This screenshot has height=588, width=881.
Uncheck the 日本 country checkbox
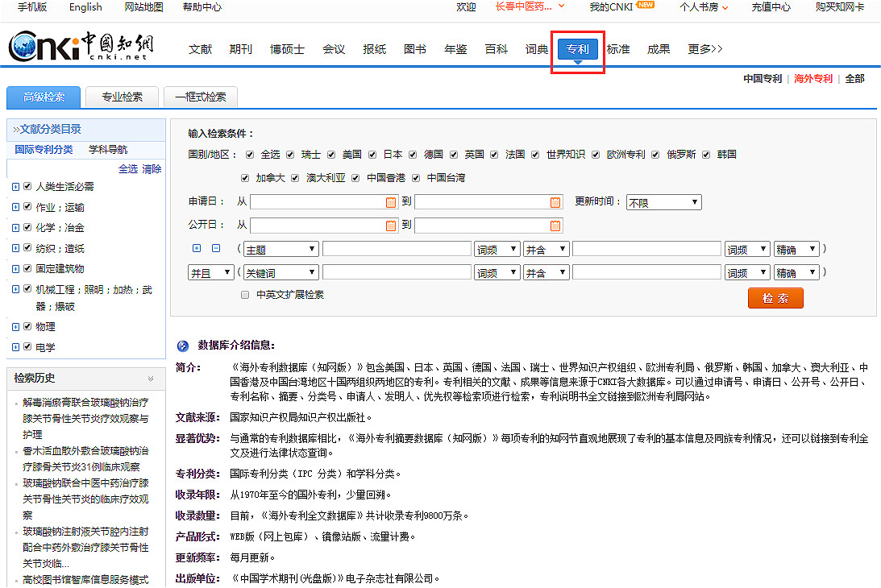[x=372, y=155]
